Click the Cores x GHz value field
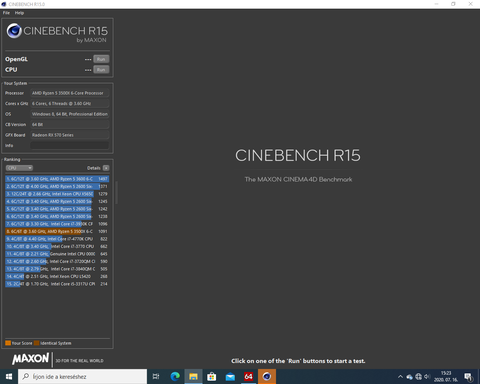The width and height of the screenshot is (480, 384). [70, 104]
